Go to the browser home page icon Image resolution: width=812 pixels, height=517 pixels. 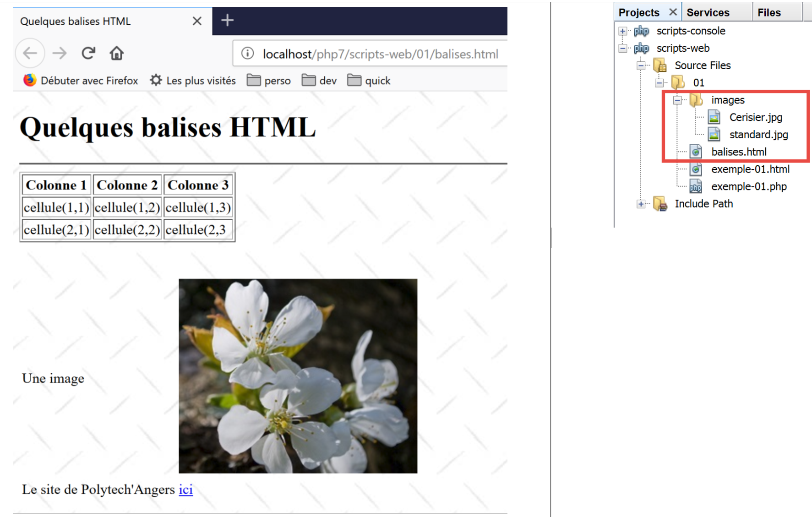[116, 54]
